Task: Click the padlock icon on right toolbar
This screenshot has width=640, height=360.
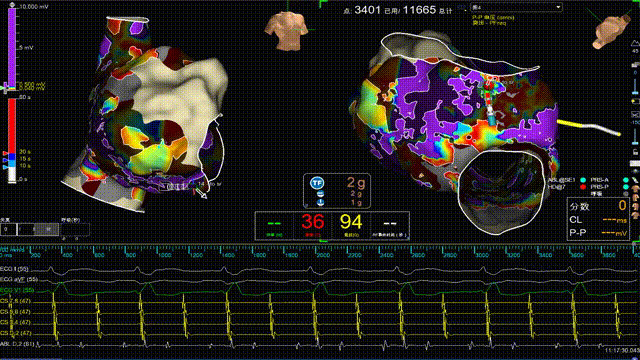Action: (x=635, y=152)
